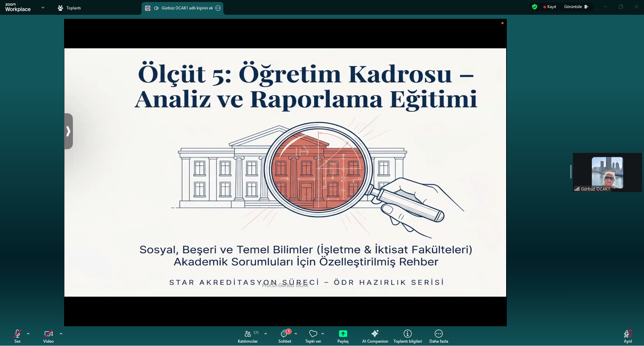Screen dimensions: 644x346
Task: Show Toplantı bilgileri meeting information
Action: point(408,336)
